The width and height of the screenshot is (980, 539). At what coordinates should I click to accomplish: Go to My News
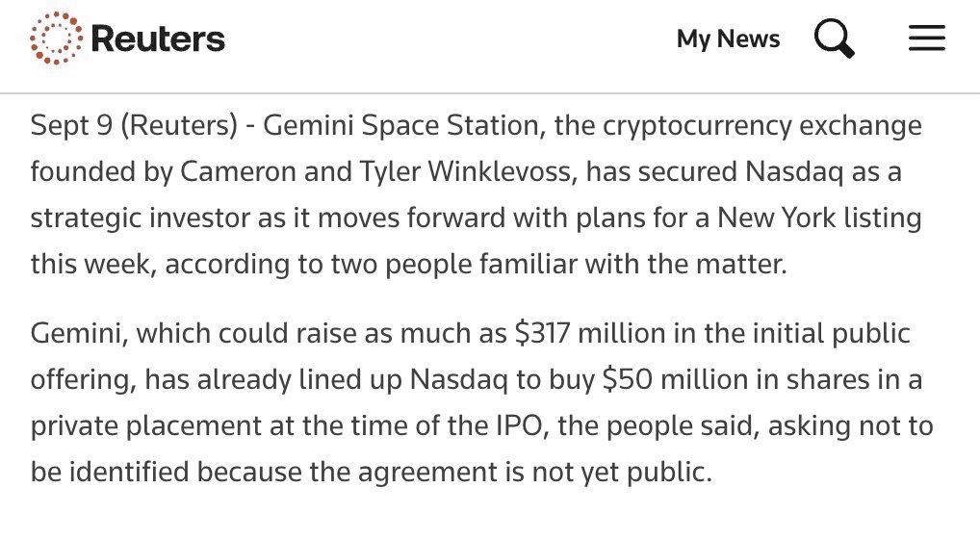(x=728, y=38)
